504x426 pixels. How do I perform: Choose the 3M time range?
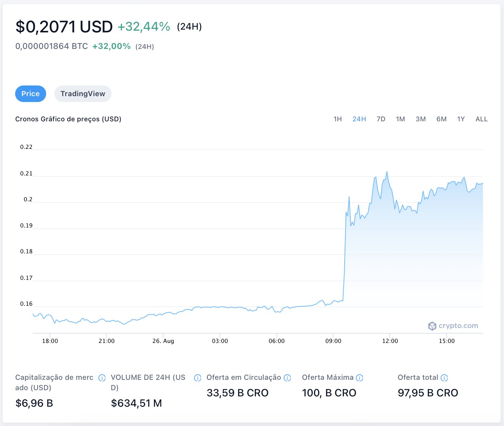(x=421, y=119)
